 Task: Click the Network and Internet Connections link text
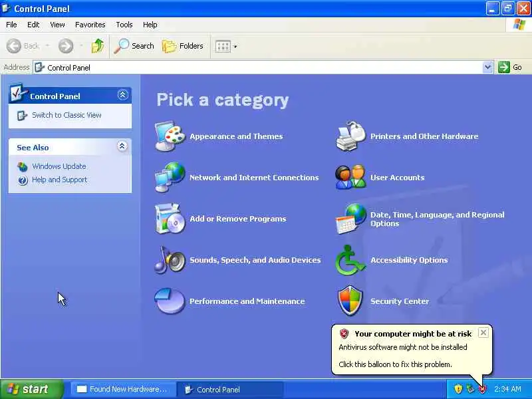tap(254, 178)
